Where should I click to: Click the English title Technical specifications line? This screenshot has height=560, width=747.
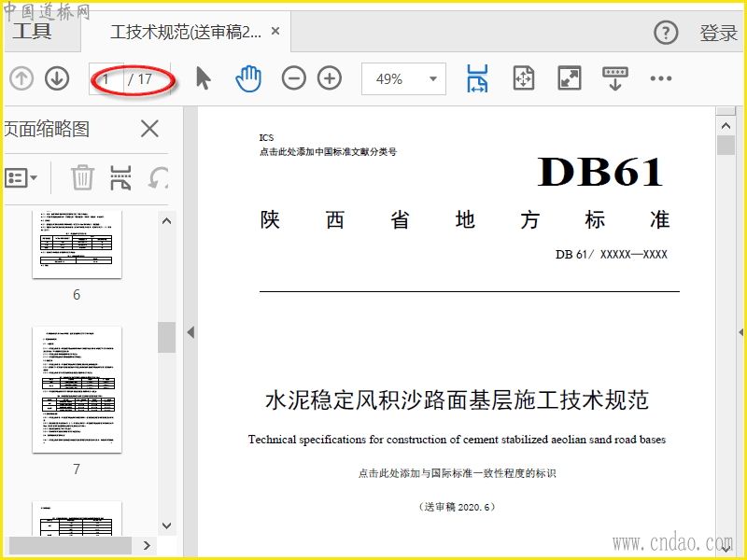coord(457,440)
